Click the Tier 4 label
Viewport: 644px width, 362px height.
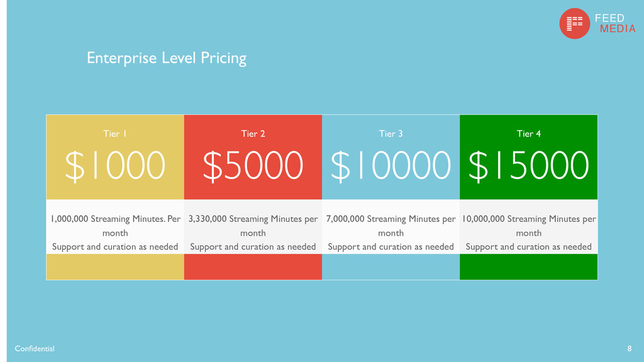pos(528,134)
